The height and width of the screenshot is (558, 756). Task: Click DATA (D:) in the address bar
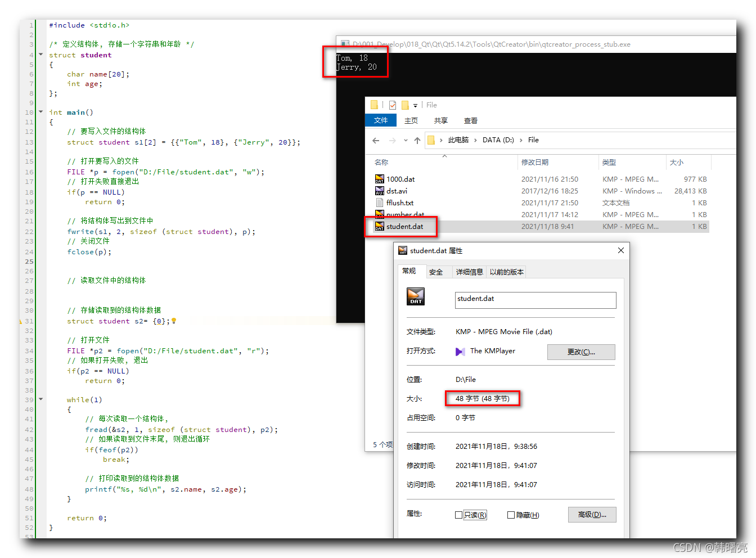point(498,141)
